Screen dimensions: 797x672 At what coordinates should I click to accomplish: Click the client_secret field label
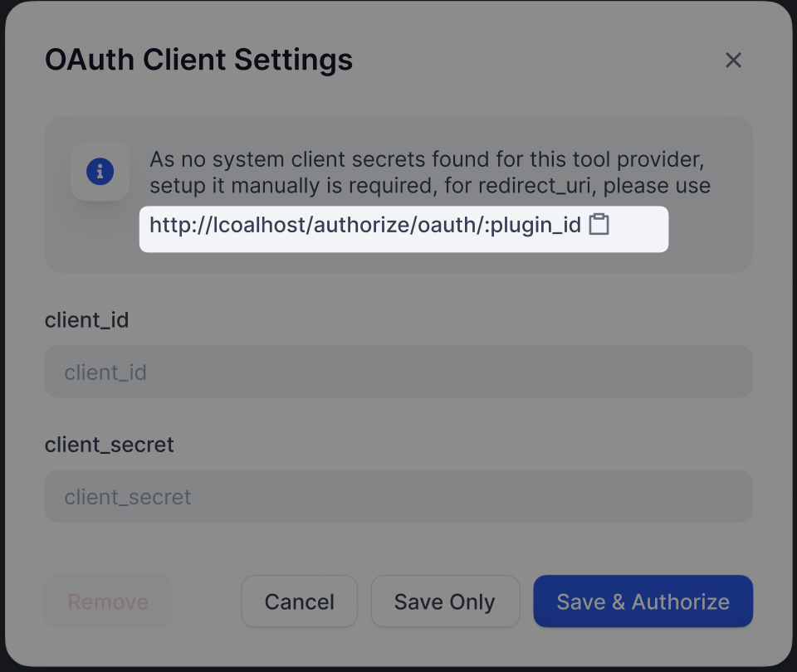pyautogui.click(x=109, y=445)
